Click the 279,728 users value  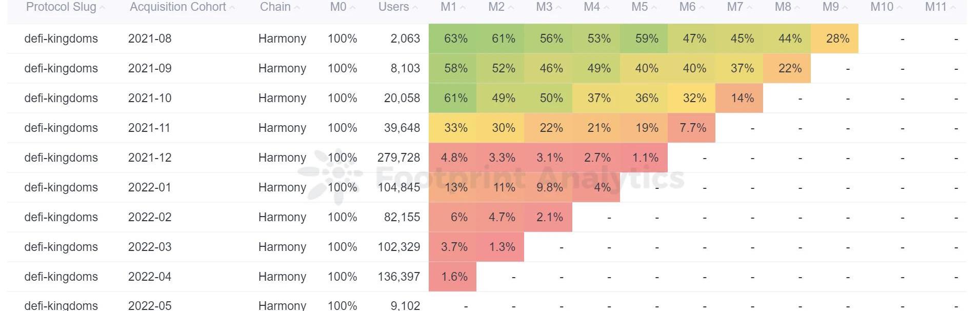point(398,158)
